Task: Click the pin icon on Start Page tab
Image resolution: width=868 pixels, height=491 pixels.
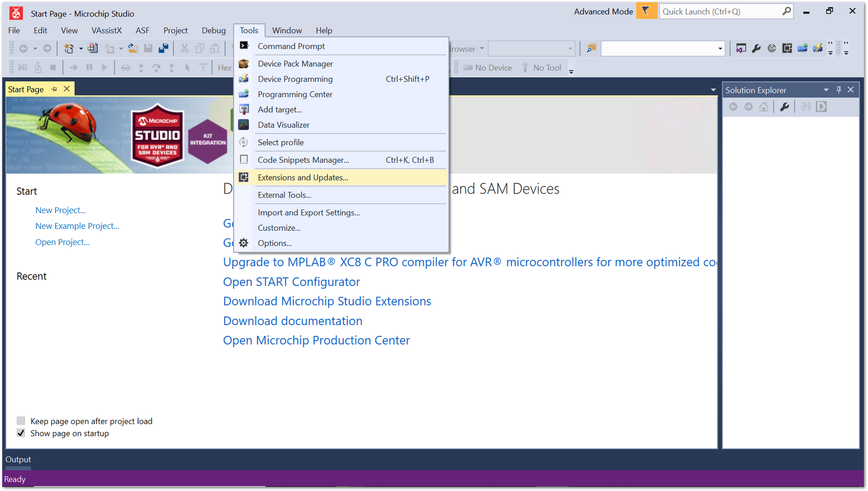Action: [x=55, y=89]
